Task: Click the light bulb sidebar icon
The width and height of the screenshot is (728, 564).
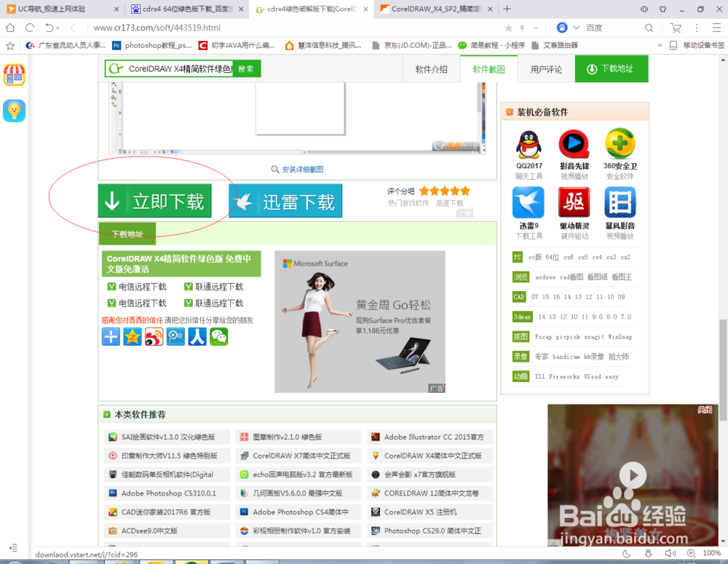Action: click(15, 111)
